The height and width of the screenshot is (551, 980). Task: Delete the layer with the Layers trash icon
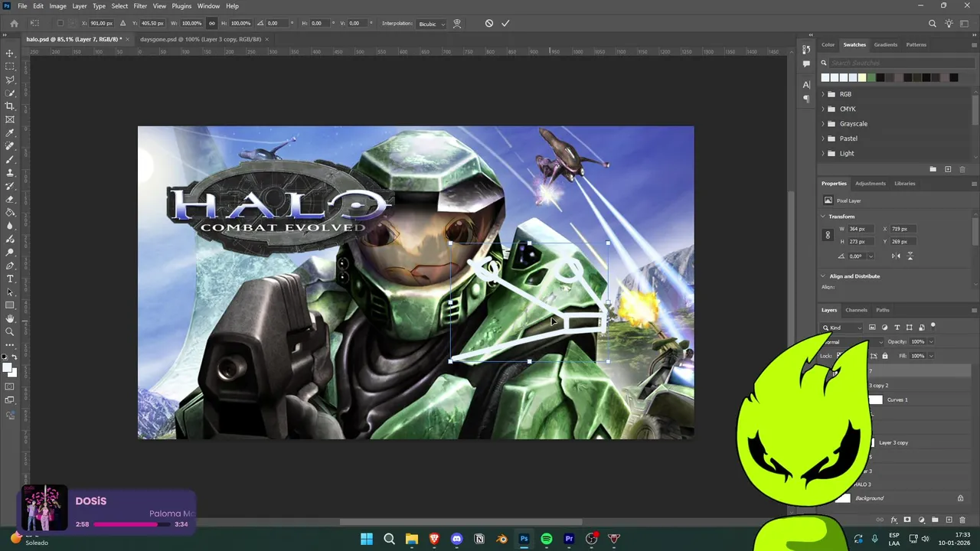click(x=962, y=520)
